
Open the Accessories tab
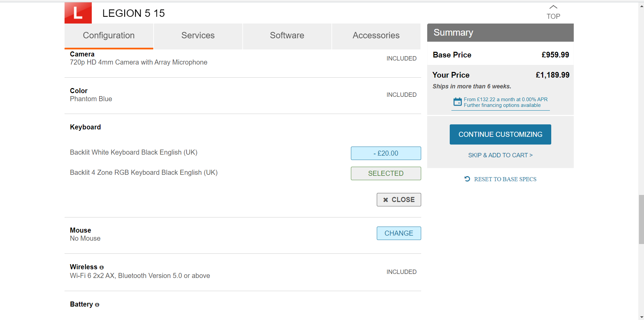coord(376,36)
